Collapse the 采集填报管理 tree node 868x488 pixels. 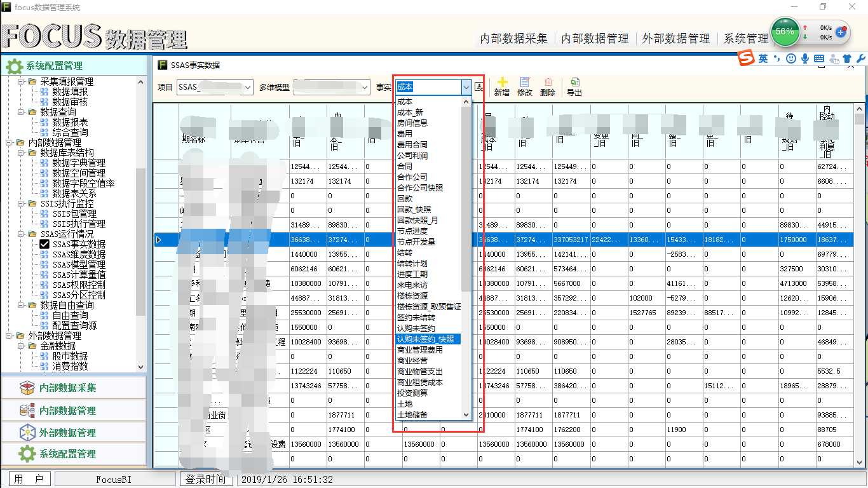point(21,82)
